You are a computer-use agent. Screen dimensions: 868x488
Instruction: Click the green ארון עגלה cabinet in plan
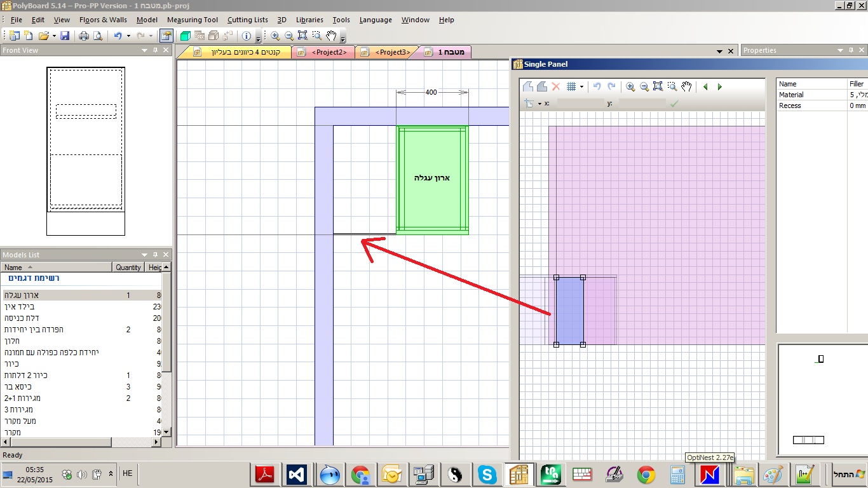(x=433, y=180)
